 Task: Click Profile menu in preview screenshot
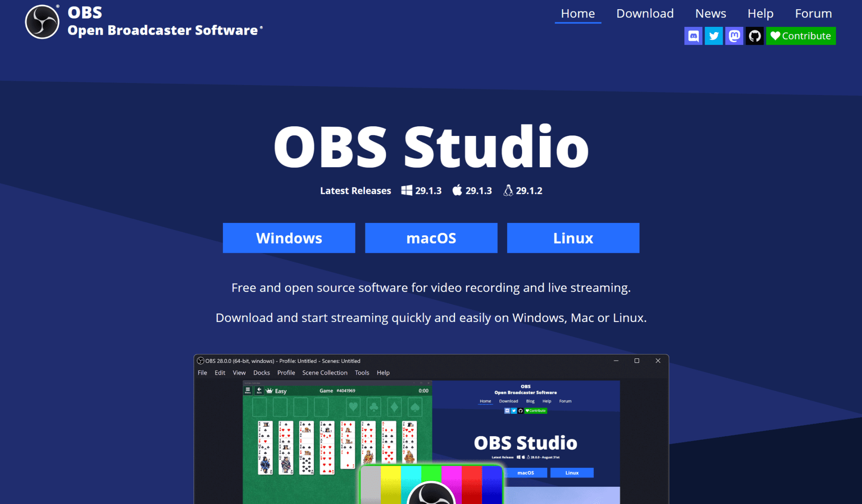286,373
